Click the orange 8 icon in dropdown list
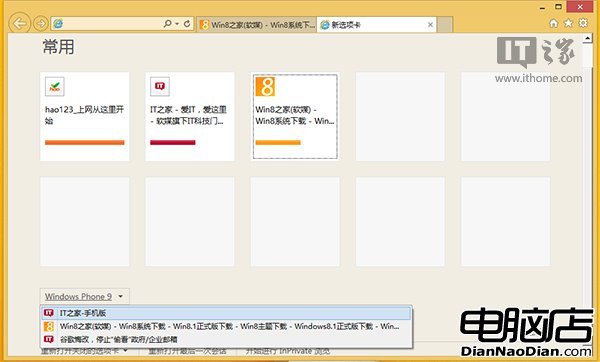600x362 pixels. click(49, 326)
